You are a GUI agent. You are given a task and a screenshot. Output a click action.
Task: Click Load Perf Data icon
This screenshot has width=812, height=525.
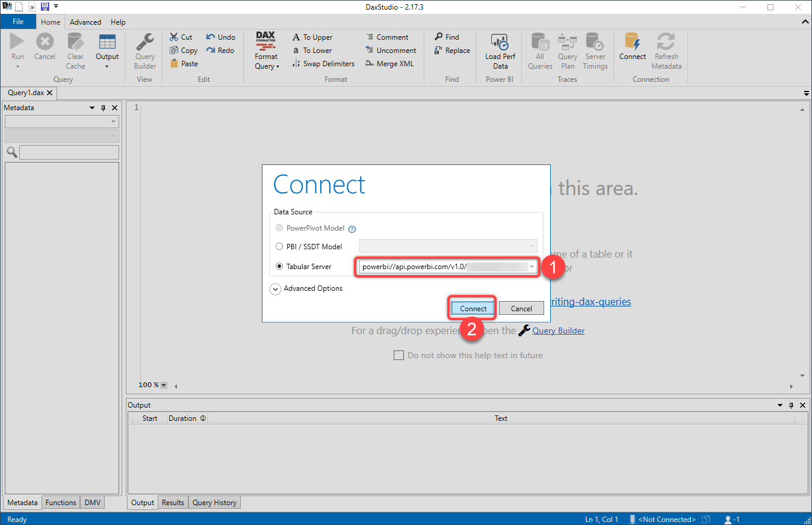tap(500, 42)
